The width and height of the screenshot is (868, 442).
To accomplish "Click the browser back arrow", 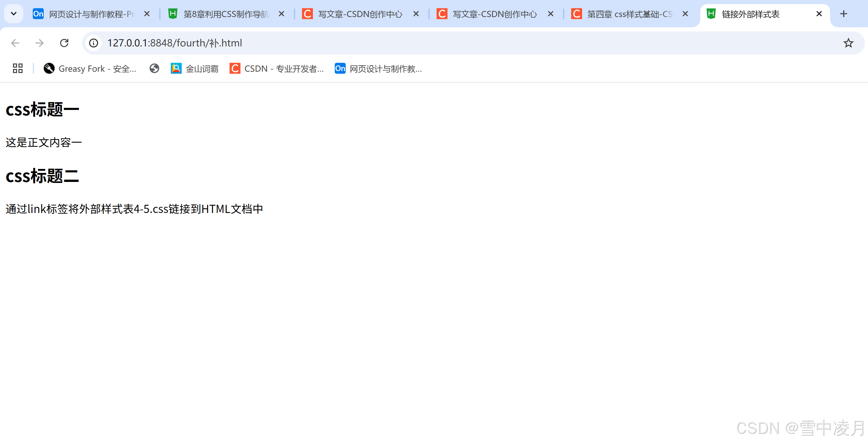I will coord(15,43).
